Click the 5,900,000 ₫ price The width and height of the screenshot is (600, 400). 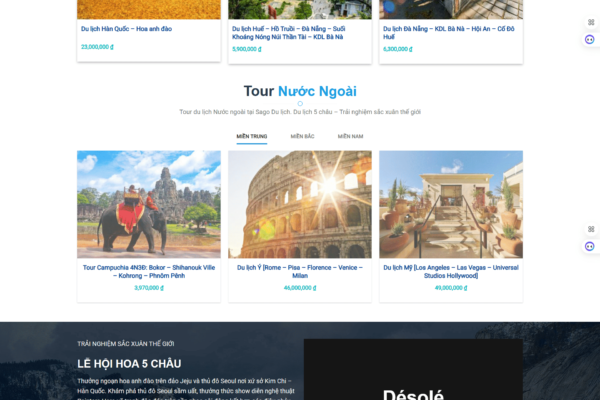(x=247, y=49)
